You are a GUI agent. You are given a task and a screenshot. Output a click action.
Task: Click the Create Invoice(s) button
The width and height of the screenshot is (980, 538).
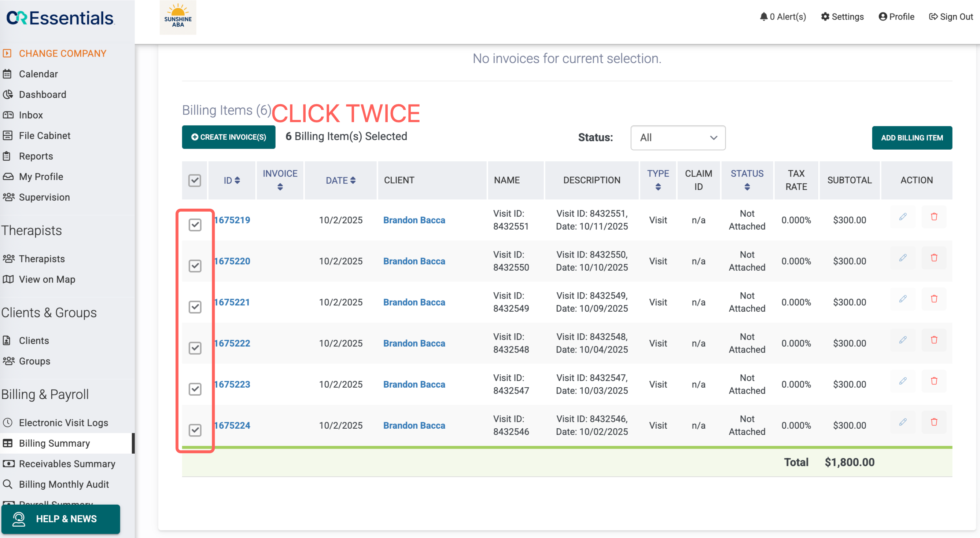pos(228,137)
